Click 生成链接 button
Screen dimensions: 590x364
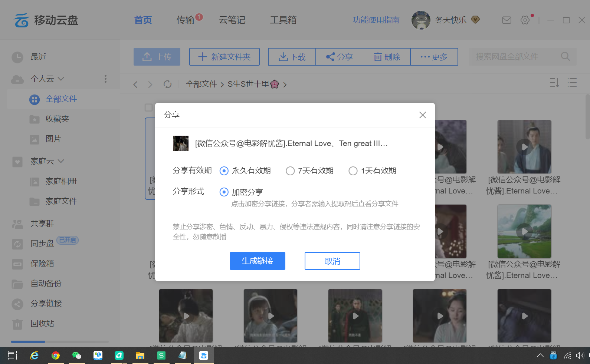[x=258, y=261]
